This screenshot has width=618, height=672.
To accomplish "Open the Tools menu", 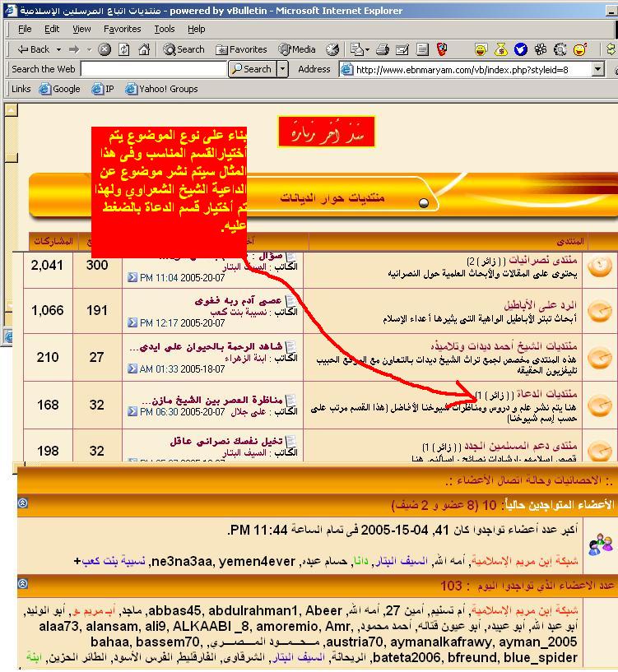I will 165,29.
